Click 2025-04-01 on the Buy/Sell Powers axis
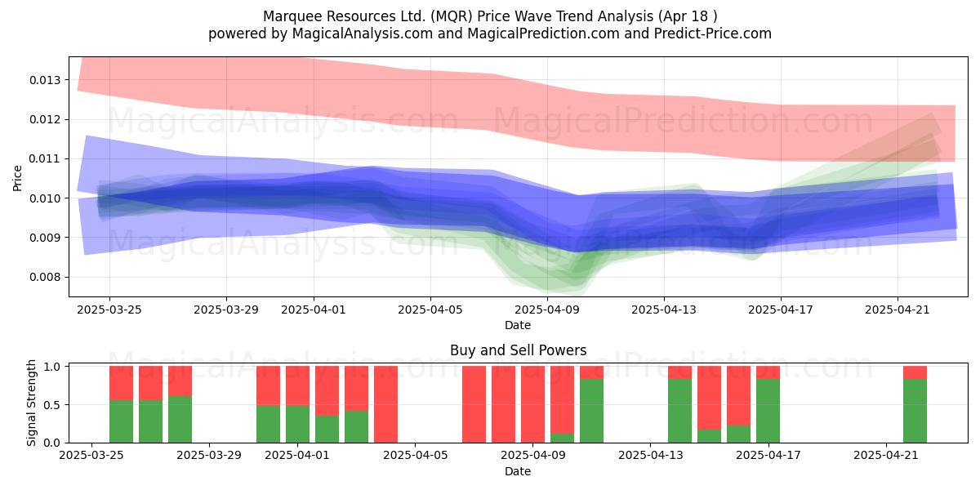The image size is (980, 490). tap(298, 456)
